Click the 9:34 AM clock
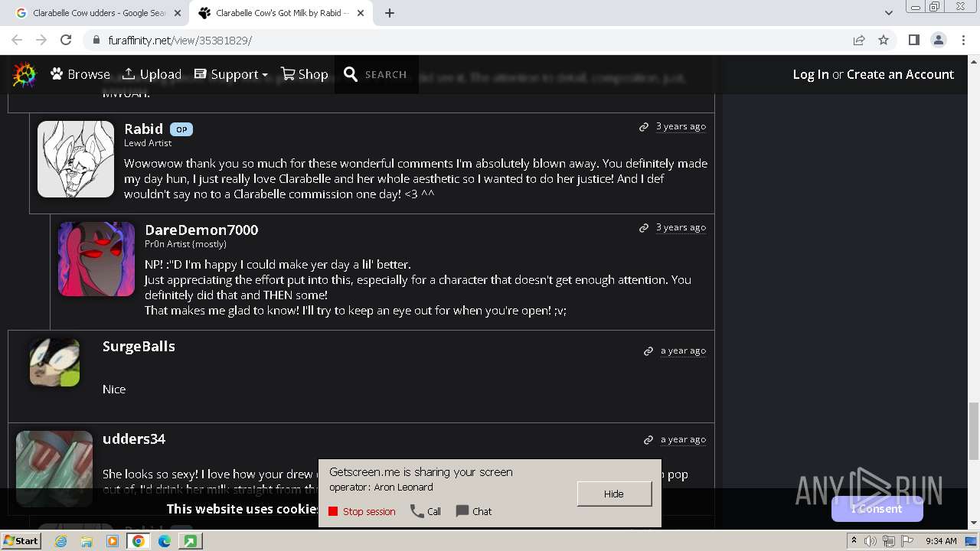This screenshot has width=980, height=551. click(941, 541)
